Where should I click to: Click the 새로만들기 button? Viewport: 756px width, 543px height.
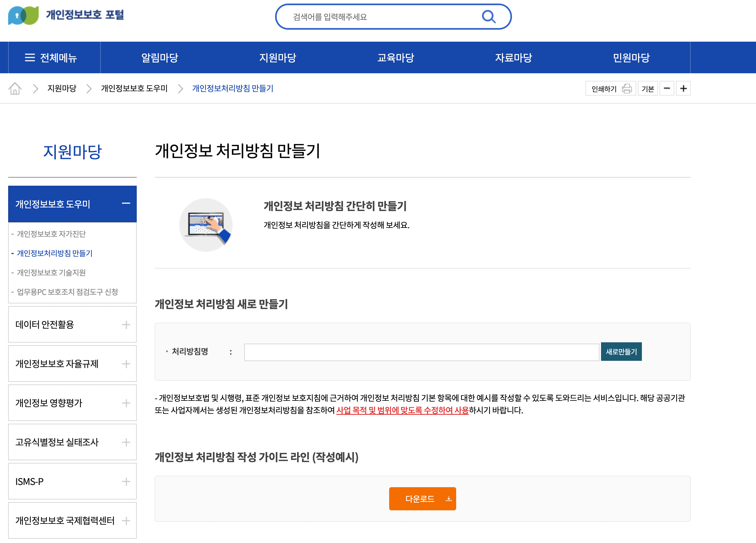click(x=621, y=352)
